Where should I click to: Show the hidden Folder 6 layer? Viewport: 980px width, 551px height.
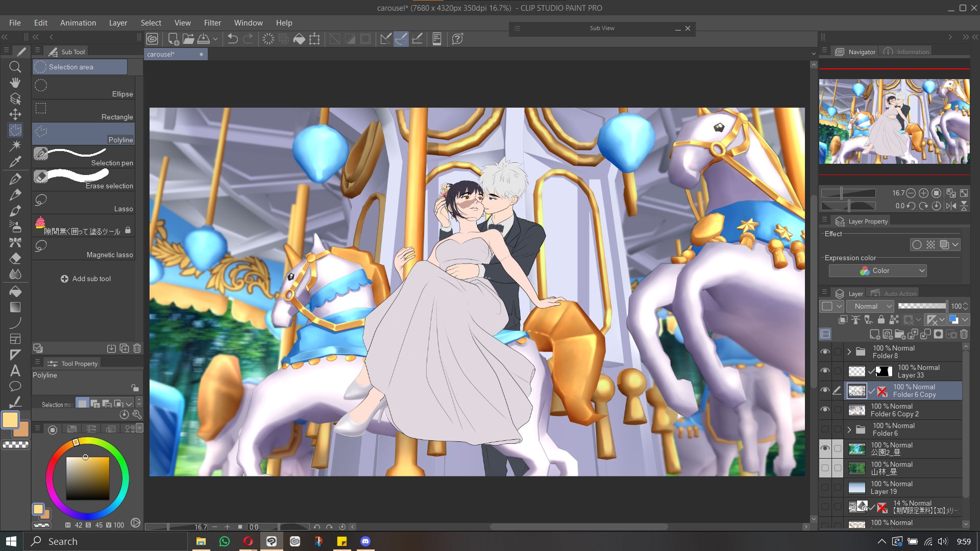(825, 429)
